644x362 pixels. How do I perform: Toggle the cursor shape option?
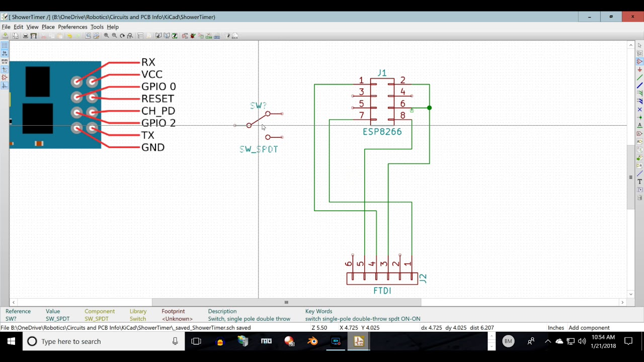pos(5,69)
